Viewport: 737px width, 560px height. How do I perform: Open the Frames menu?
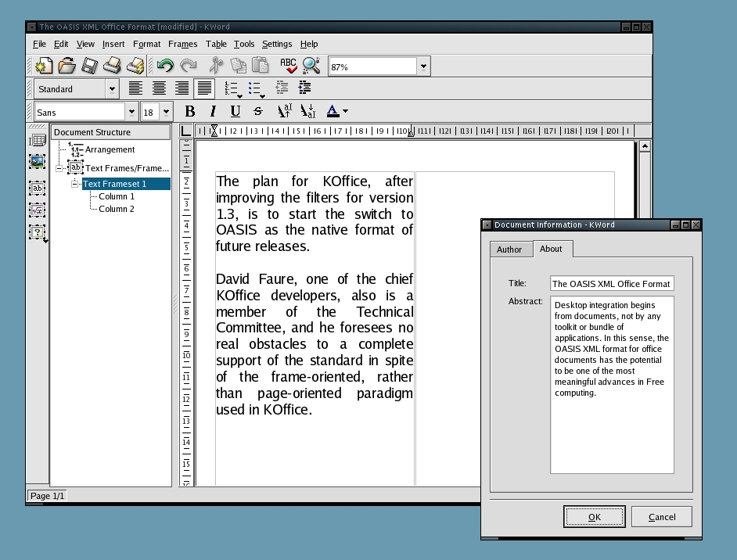(x=182, y=45)
